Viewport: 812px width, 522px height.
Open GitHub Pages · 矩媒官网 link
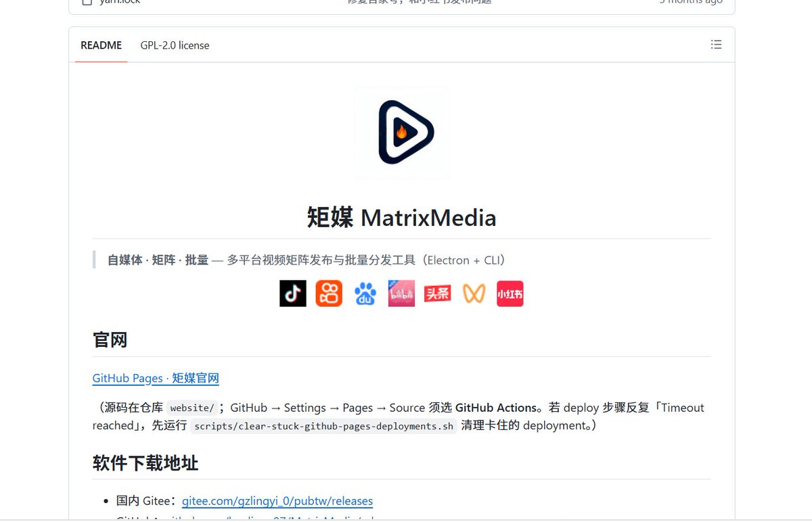point(156,378)
